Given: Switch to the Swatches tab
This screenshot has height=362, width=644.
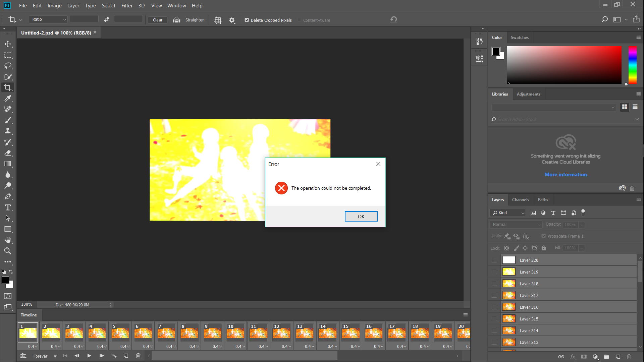Looking at the screenshot, I should click(x=519, y=37).
